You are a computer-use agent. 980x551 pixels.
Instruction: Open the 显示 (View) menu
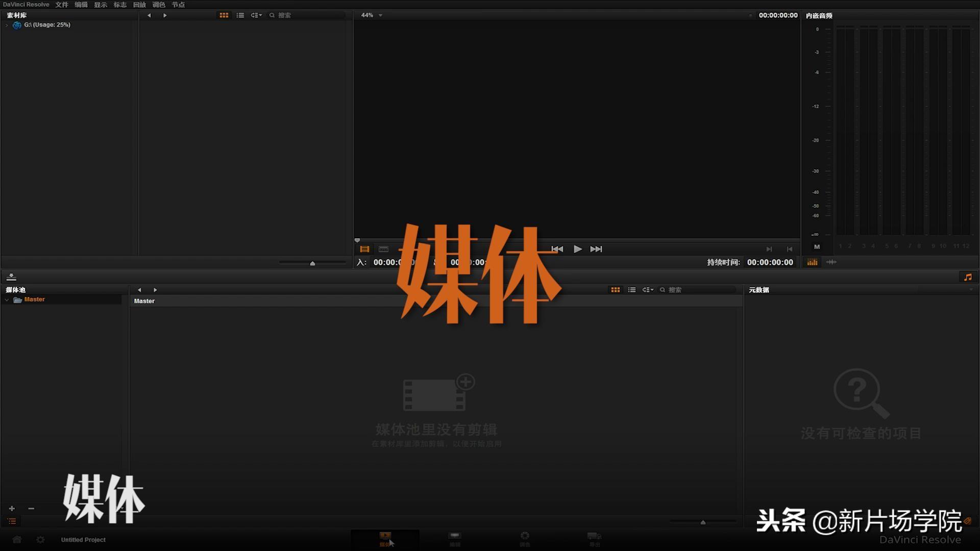[101, 5]
